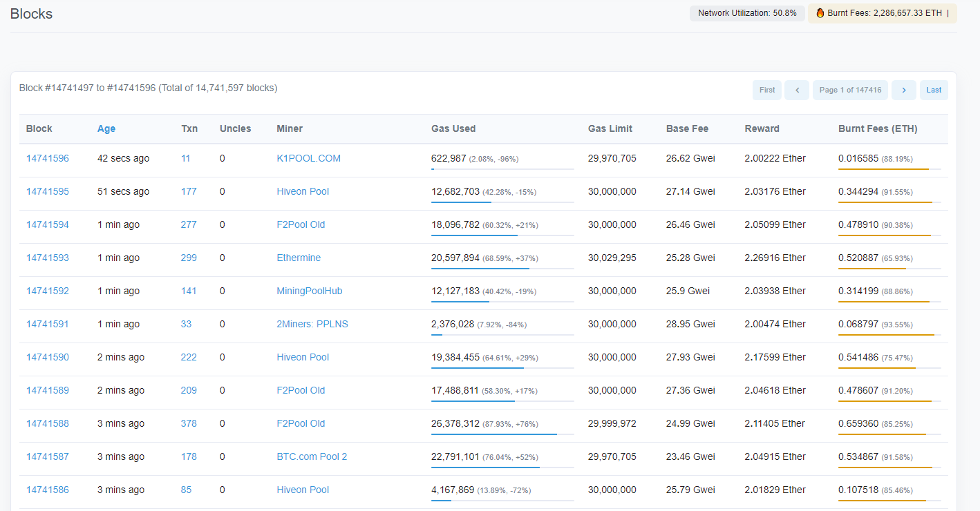Open block 14741586 details
This screenshot has height=511, width=980.
click(47, 490)
